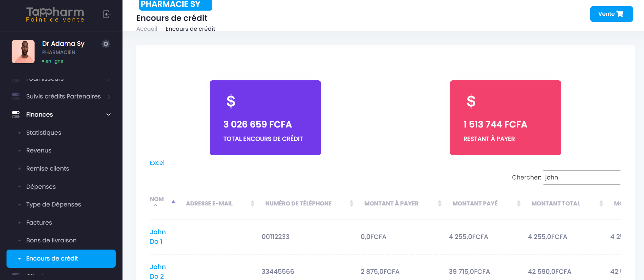Click Dr Adama Sy profile picture
This screenshot has height=280, width=644.
pyautogui.click(x=23, y=52)
